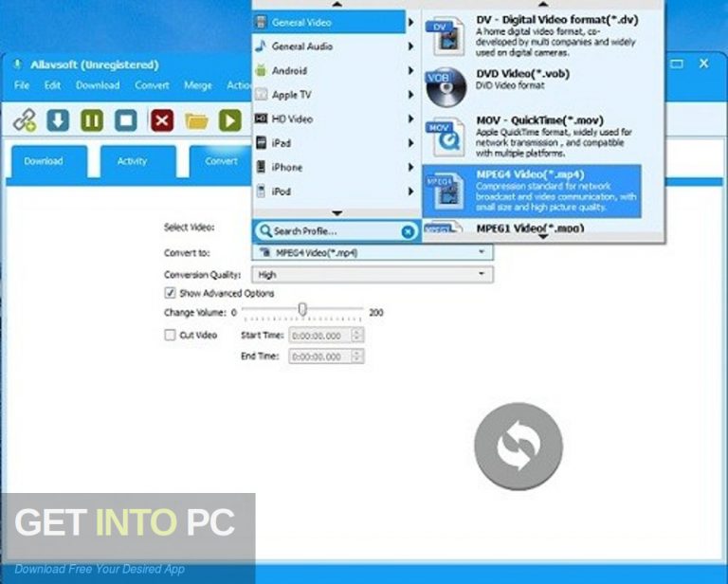
Task: Click the MOV QuickTime icon
Action: pyautogui.click(x=445, y=137)
